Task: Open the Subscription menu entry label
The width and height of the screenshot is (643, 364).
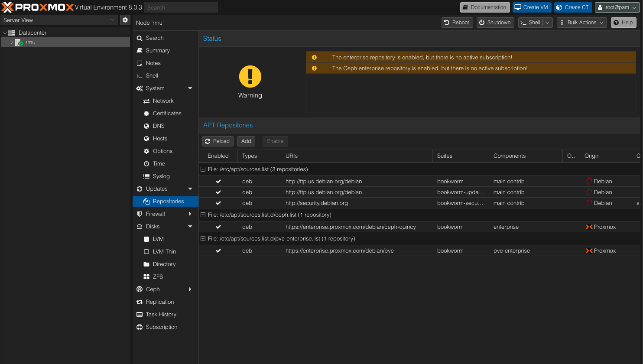Action: 162,327
